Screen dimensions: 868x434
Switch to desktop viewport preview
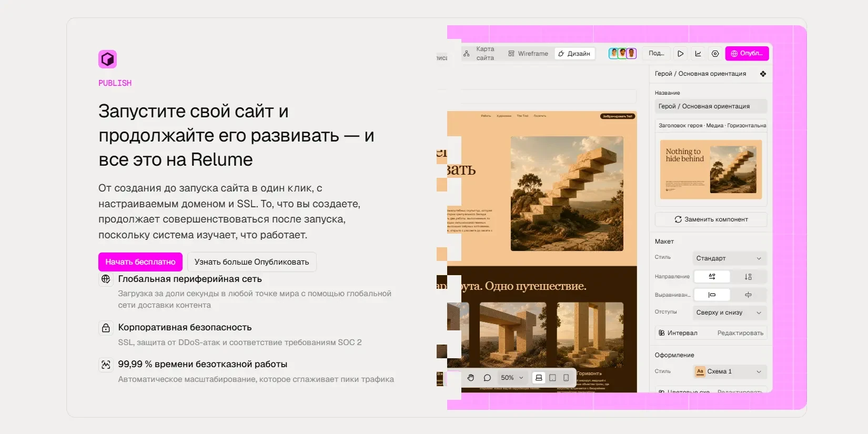pyautogui.click(x=539, y=378)
